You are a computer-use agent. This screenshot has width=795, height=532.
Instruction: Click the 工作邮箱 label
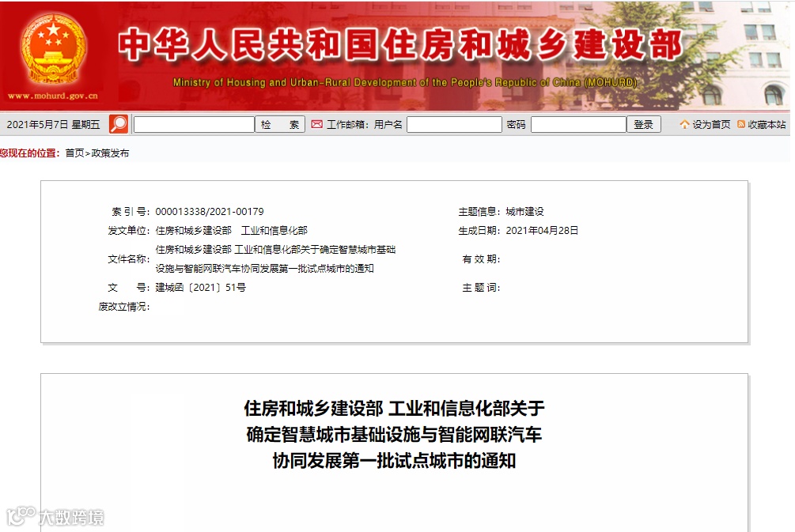pyautogui.click(x=347, y=125)
